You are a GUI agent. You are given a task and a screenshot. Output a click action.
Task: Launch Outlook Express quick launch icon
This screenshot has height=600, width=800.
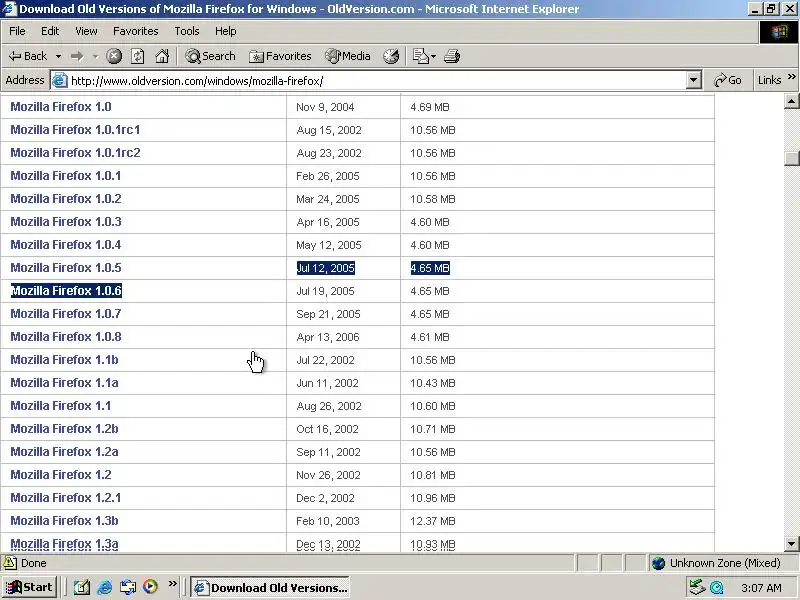click(x=128, y=587)
